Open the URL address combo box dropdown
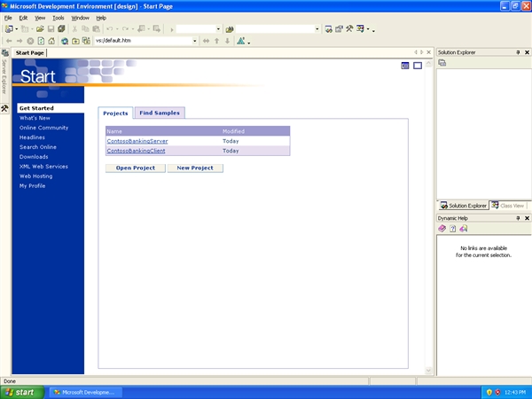This screenshot has width=532, height=399. pyautogui.click(x=195, y=41)
